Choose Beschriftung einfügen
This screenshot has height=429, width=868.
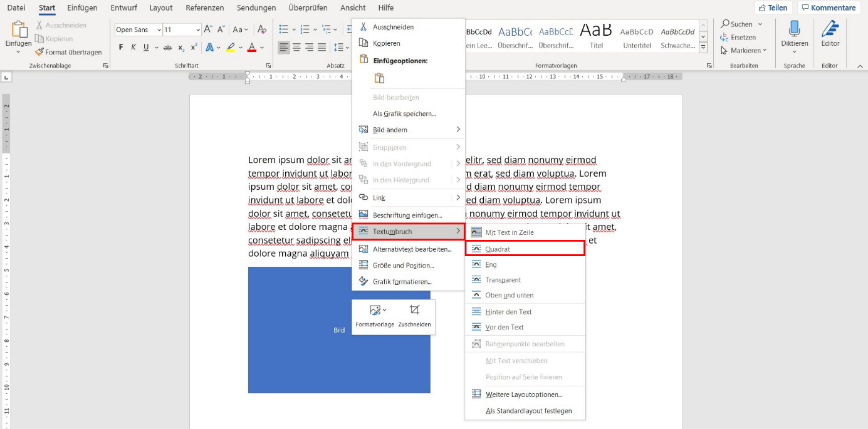(409, 215)
